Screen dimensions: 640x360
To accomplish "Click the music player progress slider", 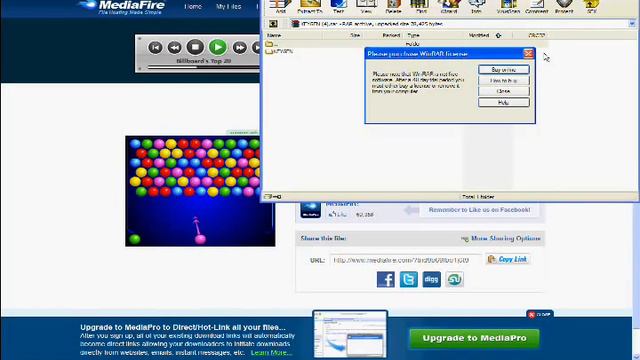I will pos(203,68).
